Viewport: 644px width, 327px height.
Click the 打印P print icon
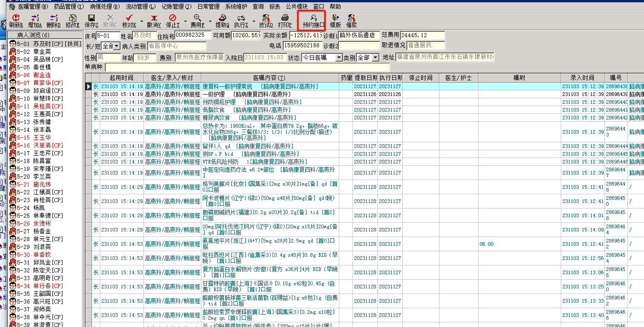285,21
